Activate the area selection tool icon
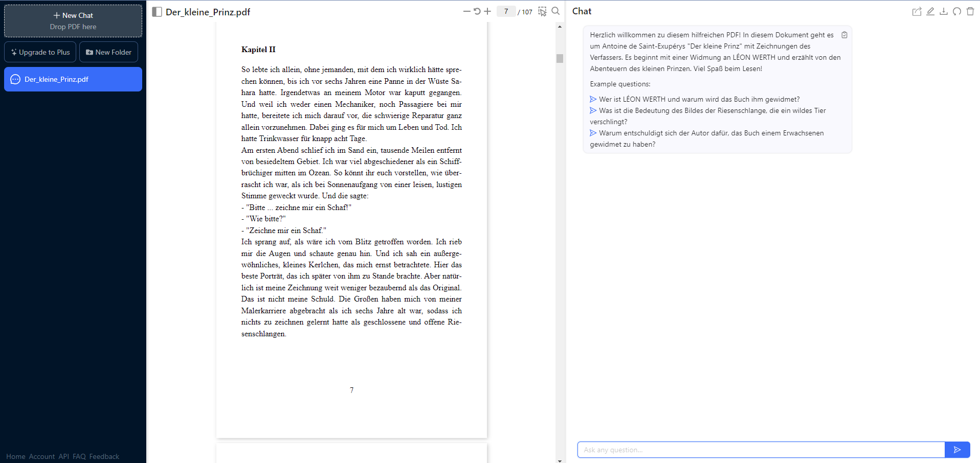This screenshot has height=463, width=980. pyautogui.click(x=543, y=11)
